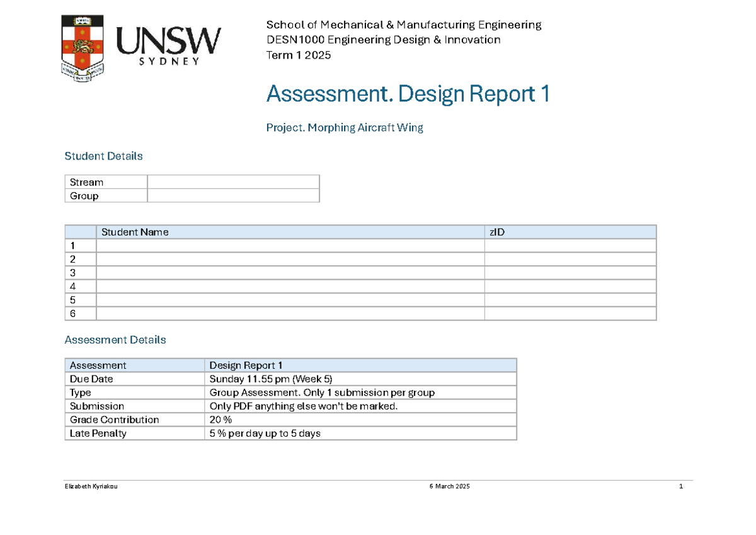Click the 'zID' column header
Viewport: 756px width, 535px height.
pyautogui.click(x=571, y=232)
